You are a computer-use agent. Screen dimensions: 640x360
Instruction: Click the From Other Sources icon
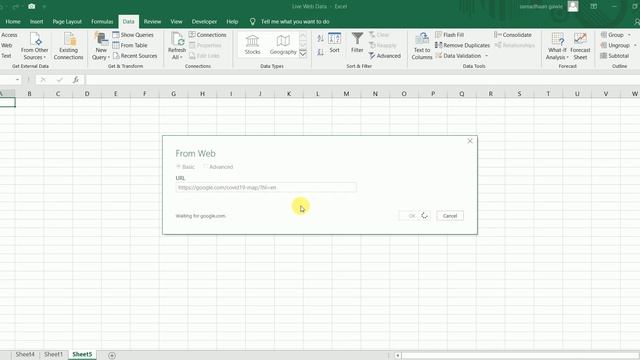(35, 39)
